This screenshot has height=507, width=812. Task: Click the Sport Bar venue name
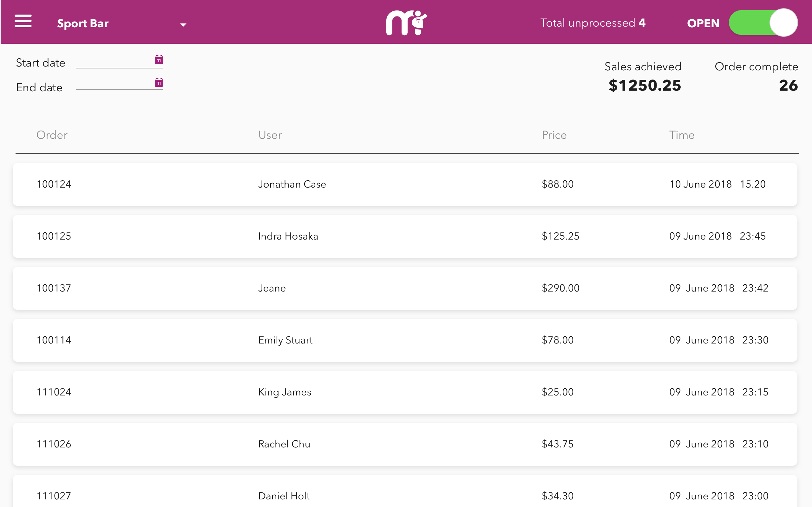(x=83, y=23)
